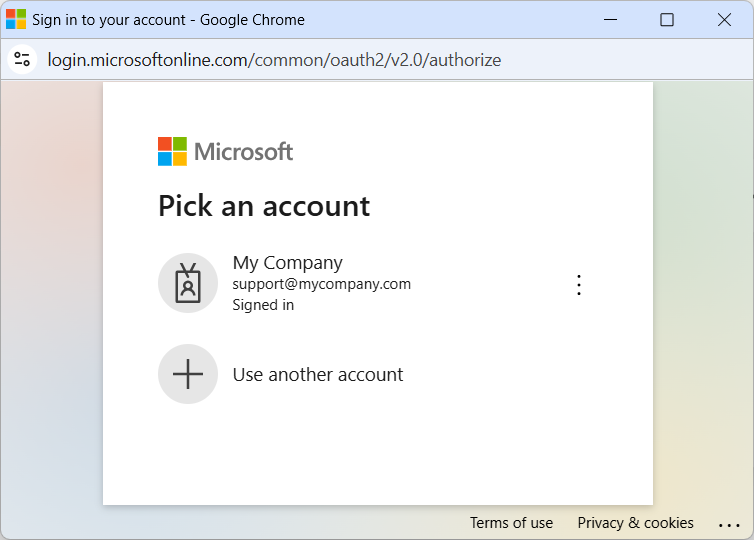
Task: Click the Pick an account heading
Action: point(264,206)
